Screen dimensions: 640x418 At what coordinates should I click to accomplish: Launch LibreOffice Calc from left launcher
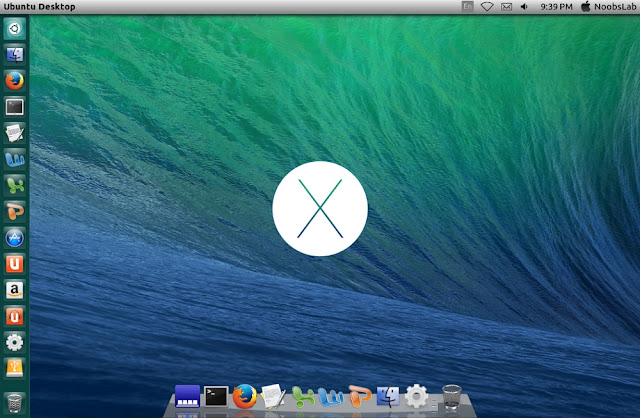[x=15, y=185]
